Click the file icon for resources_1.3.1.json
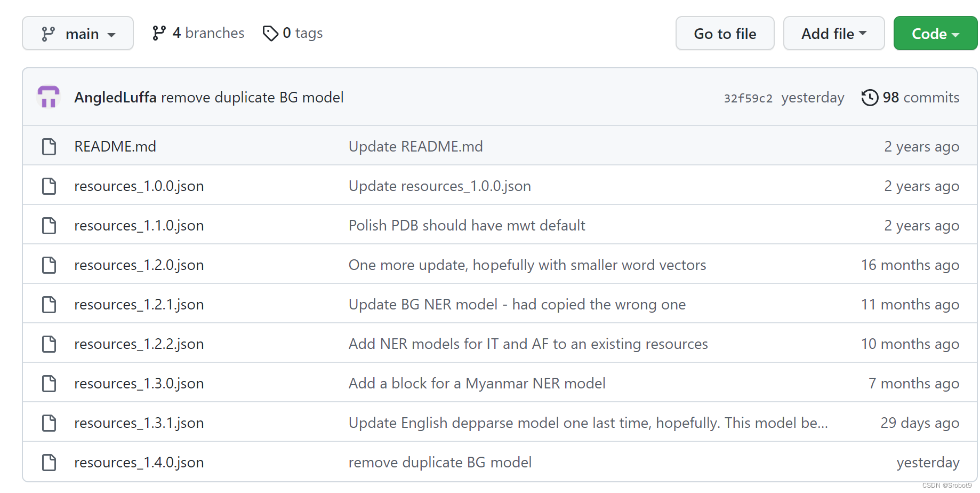This screenshot has width=980, height=493. point(49,423)
